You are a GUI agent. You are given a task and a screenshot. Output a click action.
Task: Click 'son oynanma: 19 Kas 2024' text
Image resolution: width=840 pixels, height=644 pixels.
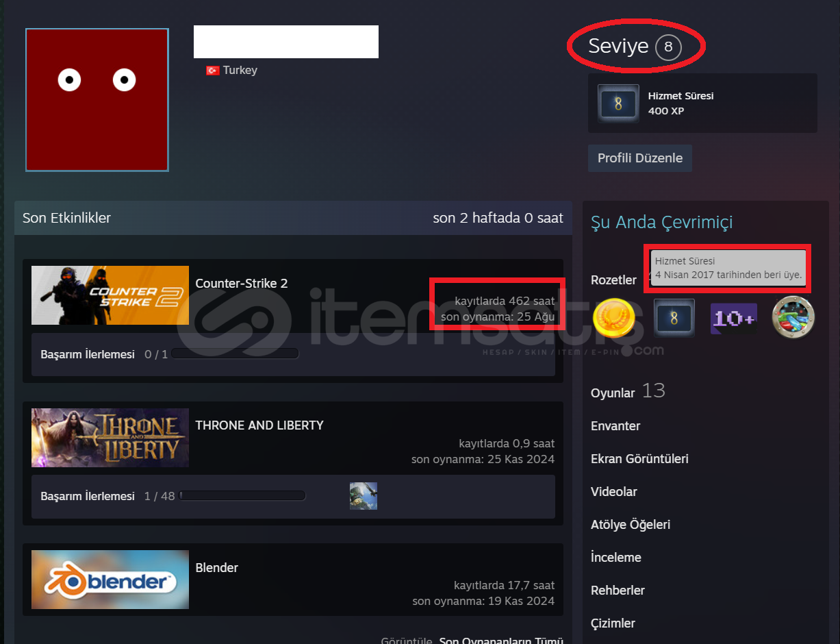[483, 602]
